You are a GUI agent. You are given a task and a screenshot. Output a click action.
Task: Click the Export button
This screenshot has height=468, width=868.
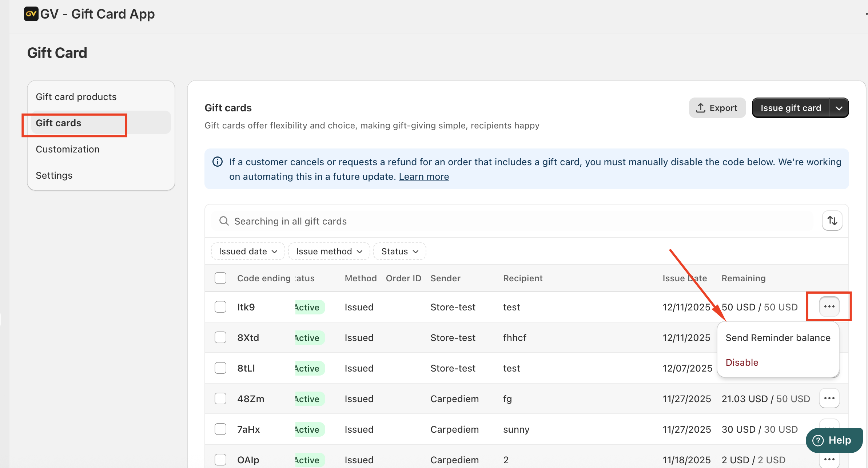(x=717, y=108)
